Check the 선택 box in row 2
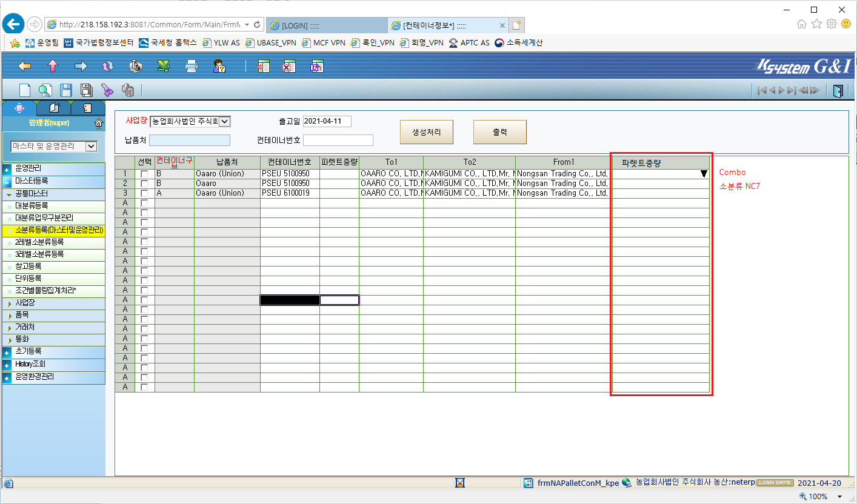The height and width of the screenshot is (504, 857). [144, 184]
